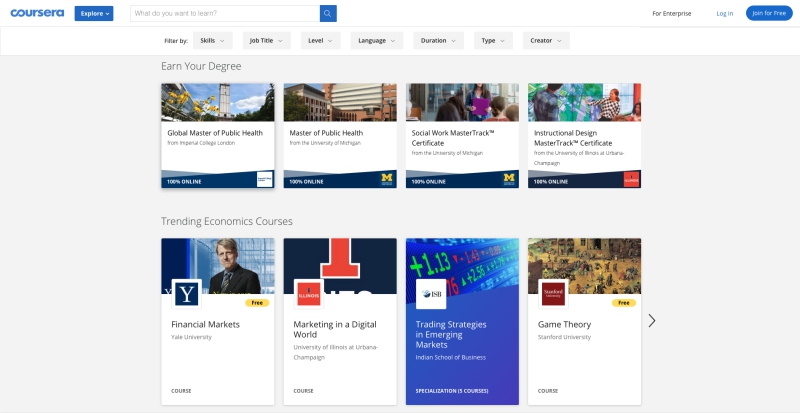Click the Instructional Design card photo
The height and width of the screenshot is (413, 800).
point(585,102)
